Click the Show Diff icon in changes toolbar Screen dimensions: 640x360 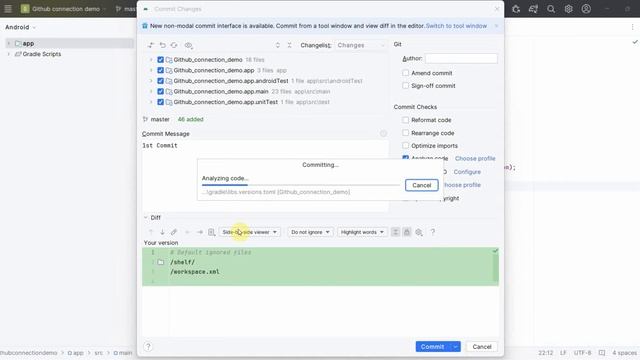[x=151, y=45]
